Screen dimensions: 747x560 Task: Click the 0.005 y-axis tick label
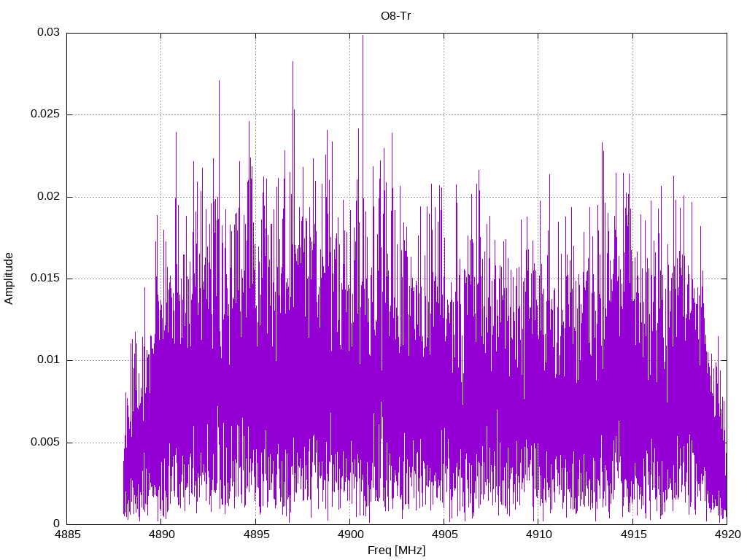pyautogui.click(x=46, y=442)
